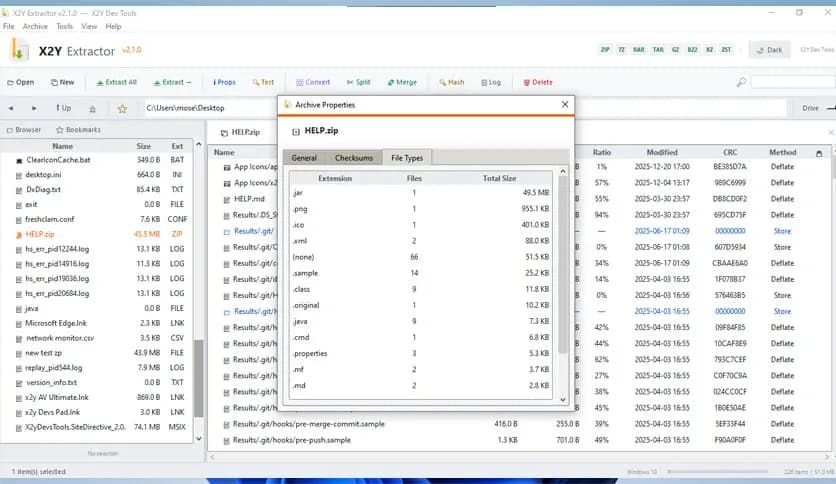Image resolution: width=836 pixels, height=484 pixels.
Task: Click the lock icon column header
Action: click(819, 154)
